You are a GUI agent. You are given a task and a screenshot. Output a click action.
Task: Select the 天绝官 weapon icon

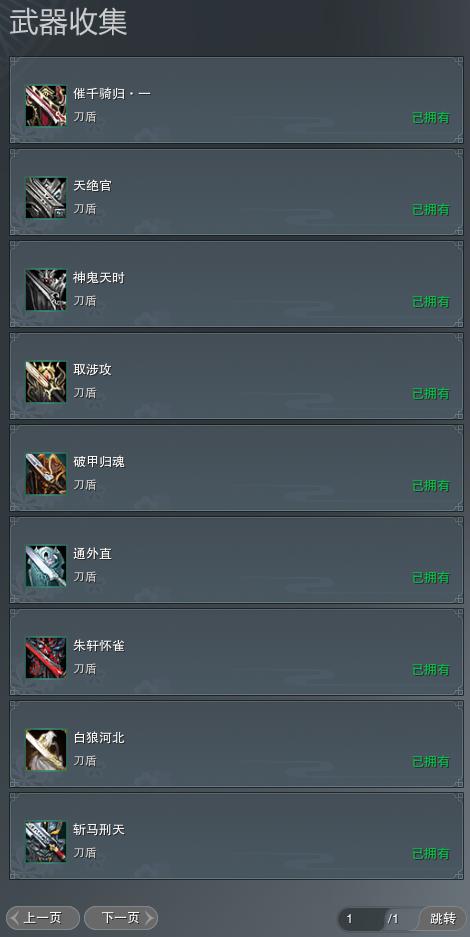coord(46,197)
